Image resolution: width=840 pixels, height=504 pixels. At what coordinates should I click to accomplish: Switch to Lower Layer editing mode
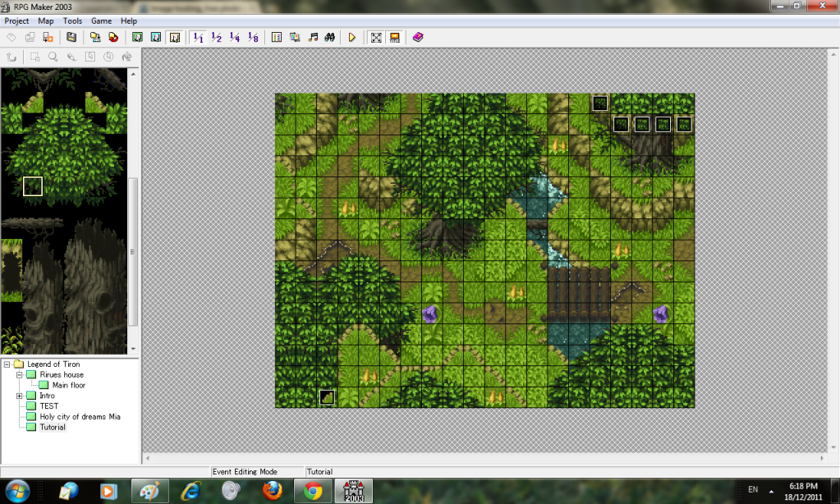137,37
